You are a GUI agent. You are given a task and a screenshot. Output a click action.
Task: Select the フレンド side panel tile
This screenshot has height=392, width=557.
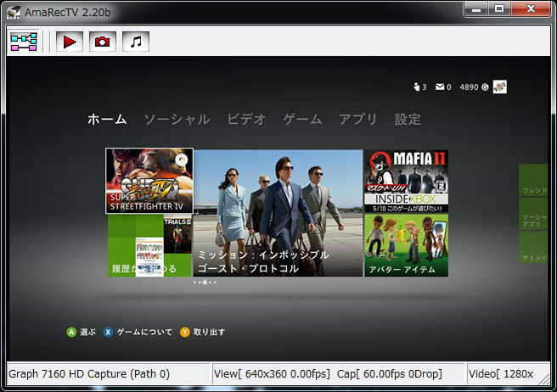(x=533, y=180)
